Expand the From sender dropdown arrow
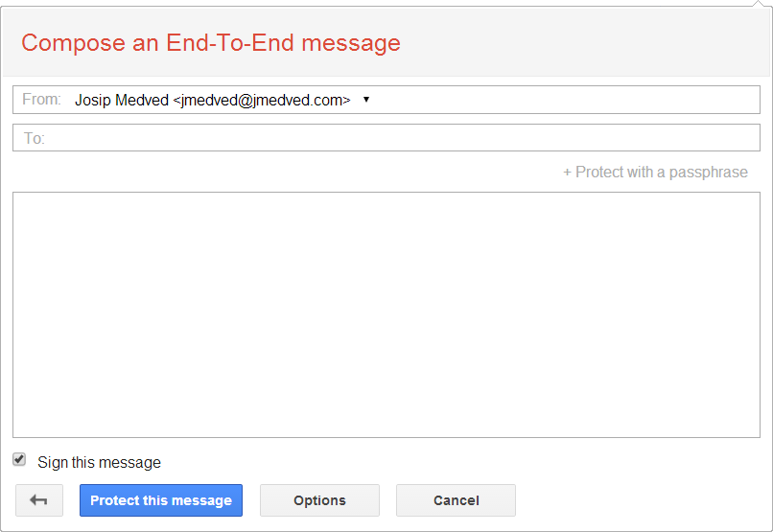The image size is (773, 532). 366,100
